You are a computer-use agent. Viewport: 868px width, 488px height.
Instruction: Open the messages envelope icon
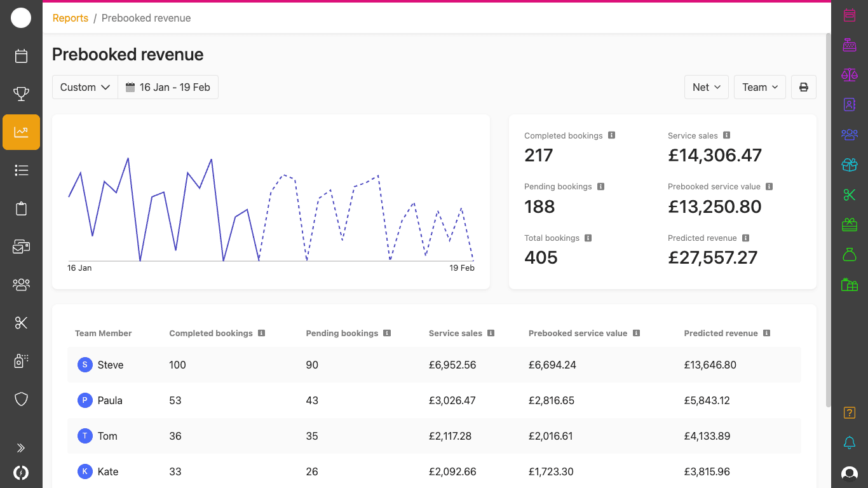[x=22, y=247]
